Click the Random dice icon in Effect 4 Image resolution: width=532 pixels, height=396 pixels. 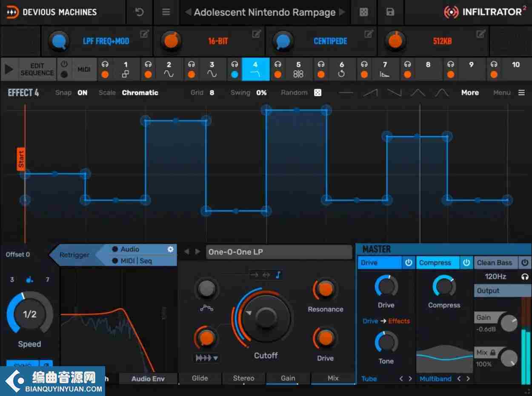coord(317,92)
